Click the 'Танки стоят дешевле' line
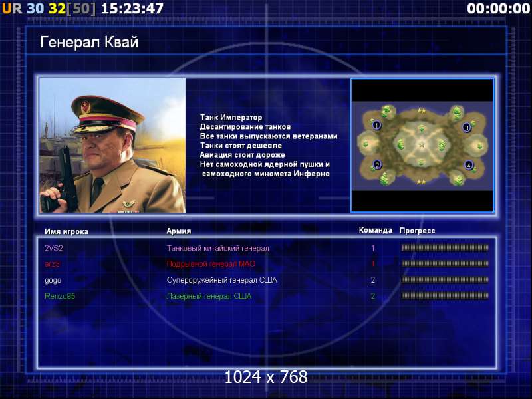The width and height of the screenshot is (532, 399). pos(241,146)
